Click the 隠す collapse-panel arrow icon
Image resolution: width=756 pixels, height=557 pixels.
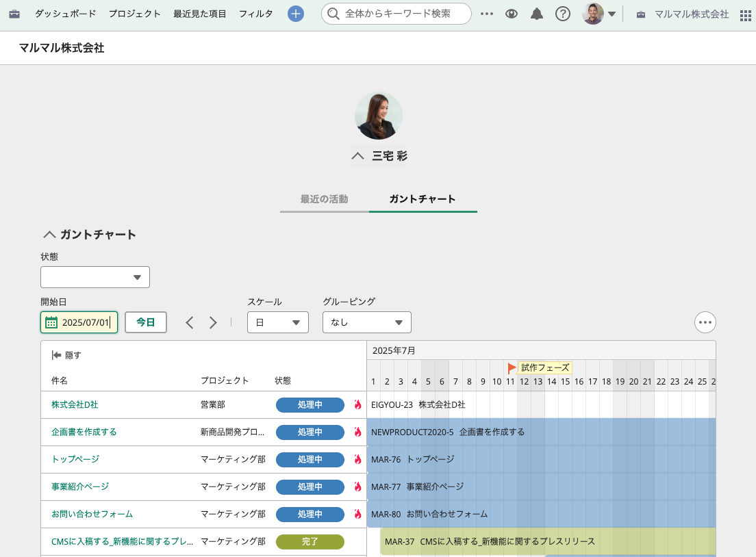(56, 355)
